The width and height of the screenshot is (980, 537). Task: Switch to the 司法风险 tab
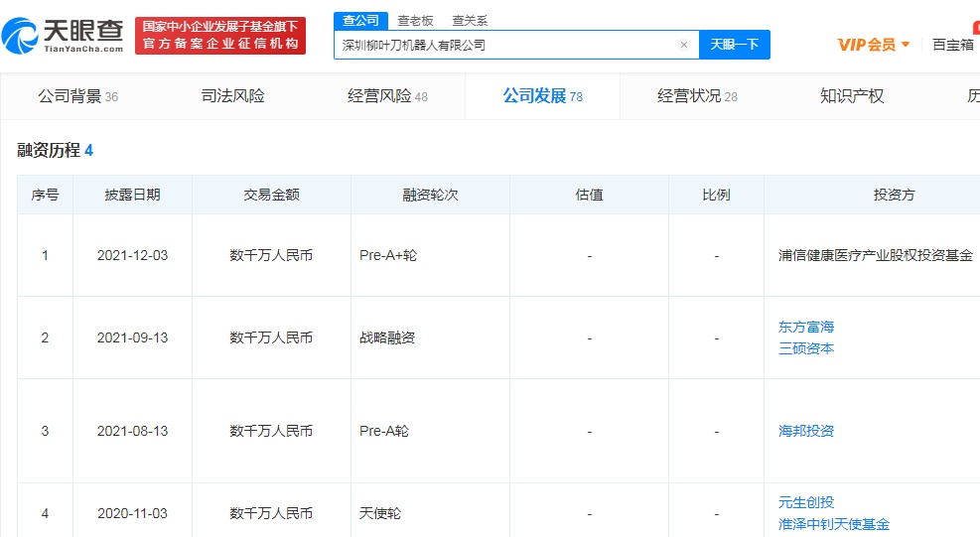[x=232, y=96]
